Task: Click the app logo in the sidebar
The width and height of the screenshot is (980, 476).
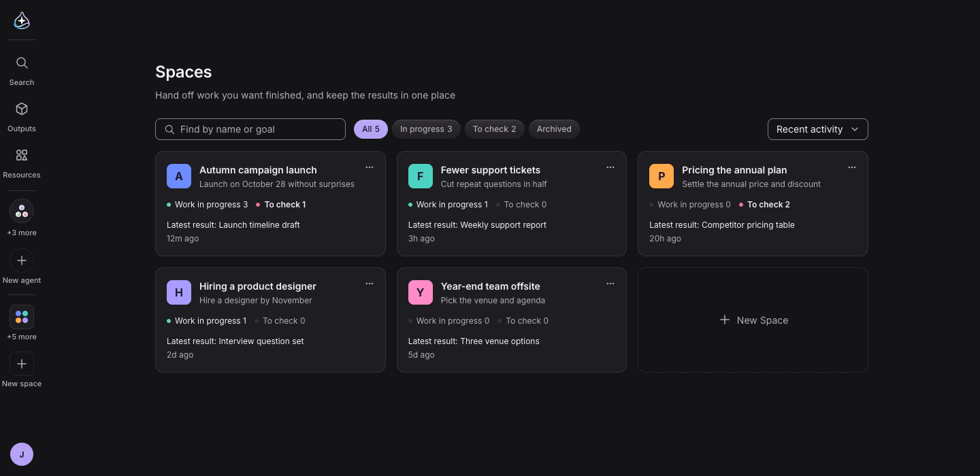Action: tap(22, 20)
